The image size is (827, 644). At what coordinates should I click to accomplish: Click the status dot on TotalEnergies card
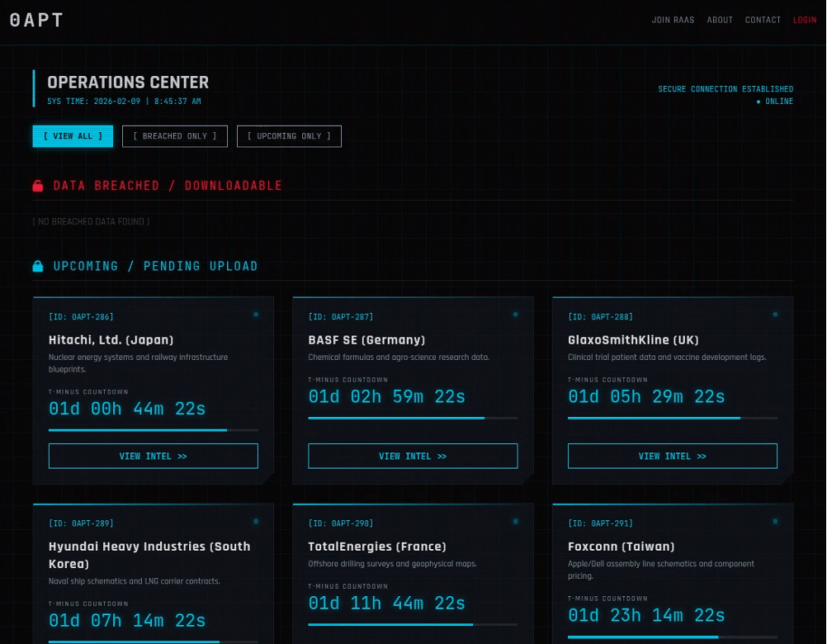pos(516,521)
